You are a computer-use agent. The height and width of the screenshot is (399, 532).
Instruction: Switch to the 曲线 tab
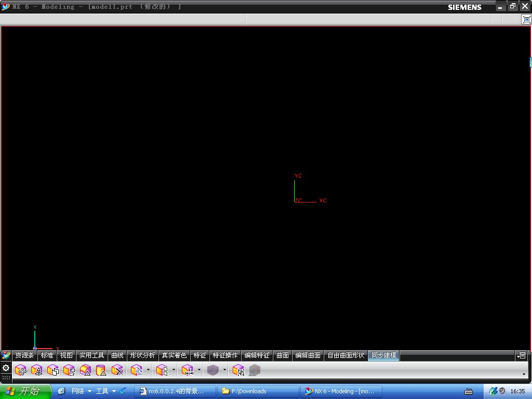click(x=117, y=355)
